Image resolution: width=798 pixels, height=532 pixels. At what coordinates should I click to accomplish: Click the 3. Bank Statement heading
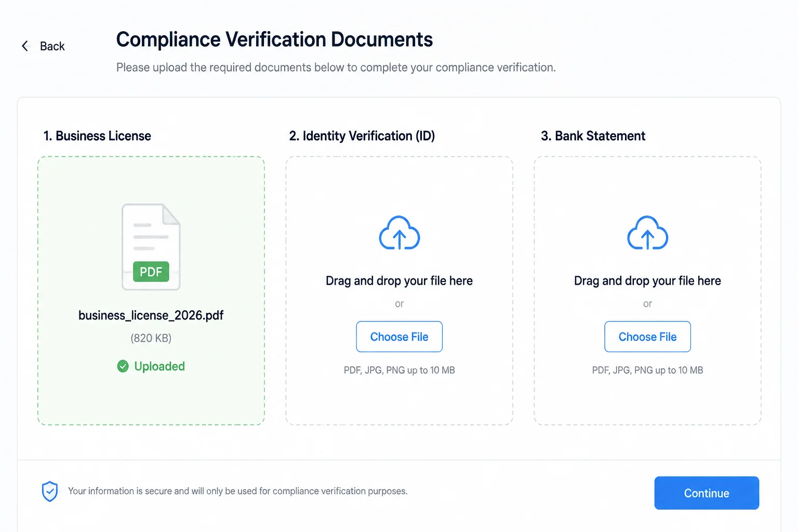[593, 136]
